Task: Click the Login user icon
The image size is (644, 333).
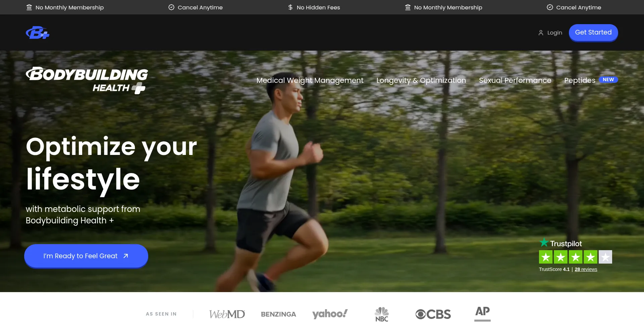Action: [541, 33]
